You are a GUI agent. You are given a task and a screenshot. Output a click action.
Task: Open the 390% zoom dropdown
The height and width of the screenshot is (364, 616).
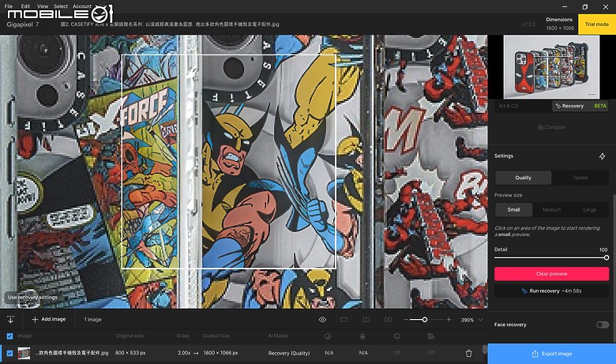tap(471, 320)
